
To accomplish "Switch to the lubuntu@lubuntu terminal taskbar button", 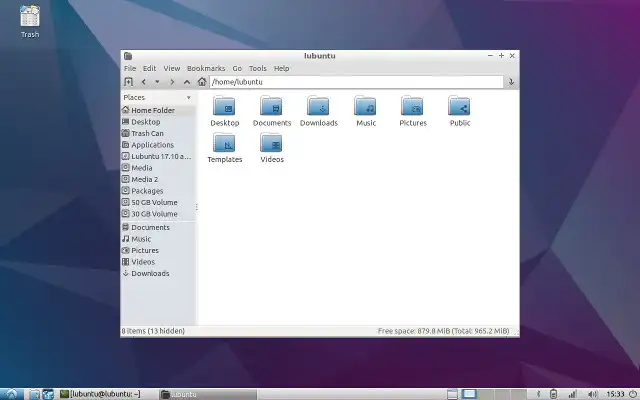I will [100, 394].
